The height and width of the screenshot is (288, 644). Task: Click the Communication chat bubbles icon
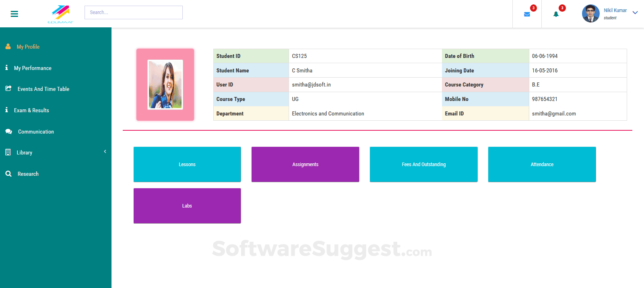[x=8, y=132]
